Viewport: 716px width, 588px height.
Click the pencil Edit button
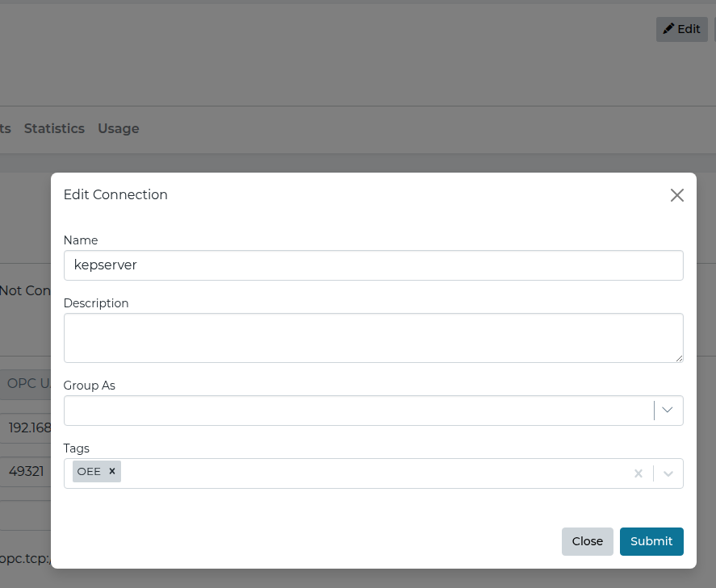[x=681, y=29]
